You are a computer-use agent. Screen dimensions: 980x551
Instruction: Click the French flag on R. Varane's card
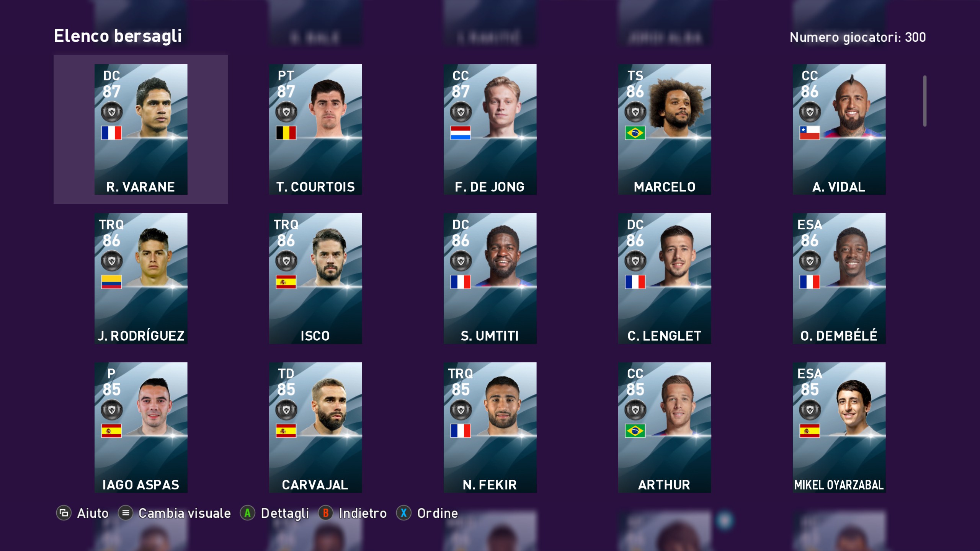tap(111, 133)
